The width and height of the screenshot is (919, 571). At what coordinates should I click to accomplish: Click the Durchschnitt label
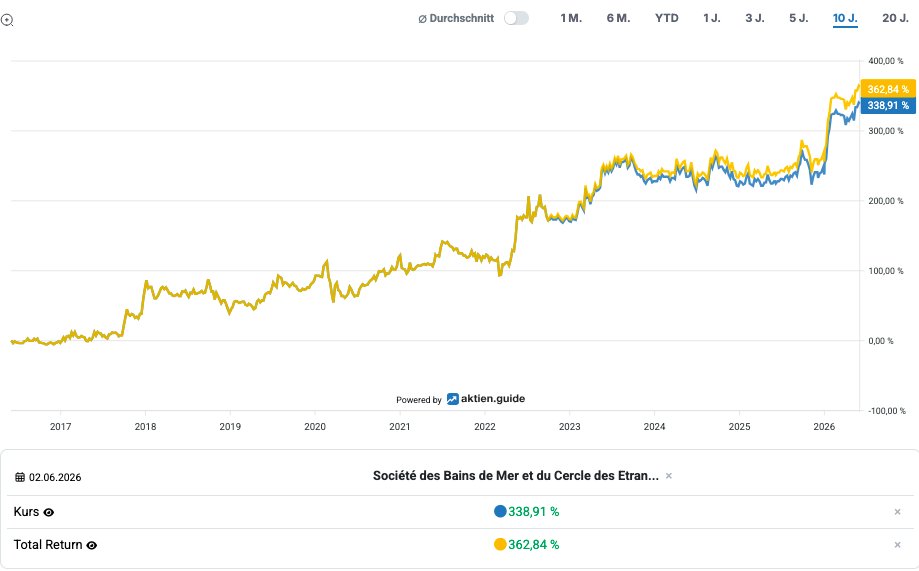456,18
